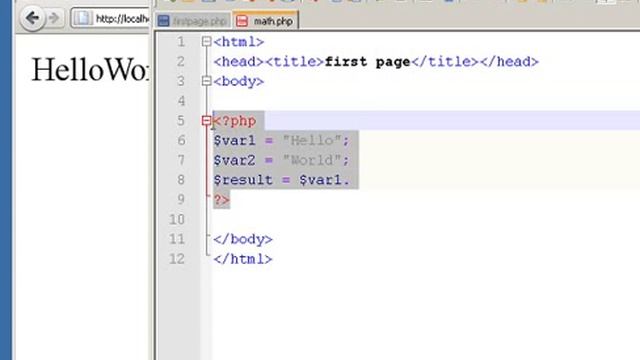This screenshot has width=640, height=360.
Task: Collapse the <html> fold marker on line 1
Action: 206,42
